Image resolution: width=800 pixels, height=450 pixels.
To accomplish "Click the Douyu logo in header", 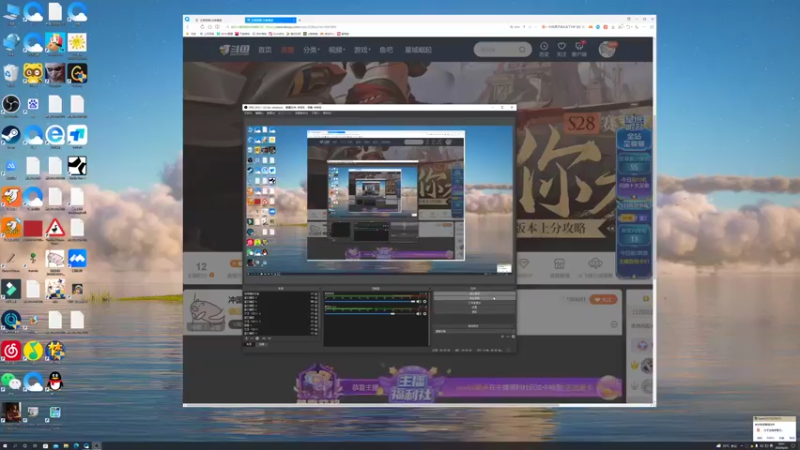I will pos(234,49).
